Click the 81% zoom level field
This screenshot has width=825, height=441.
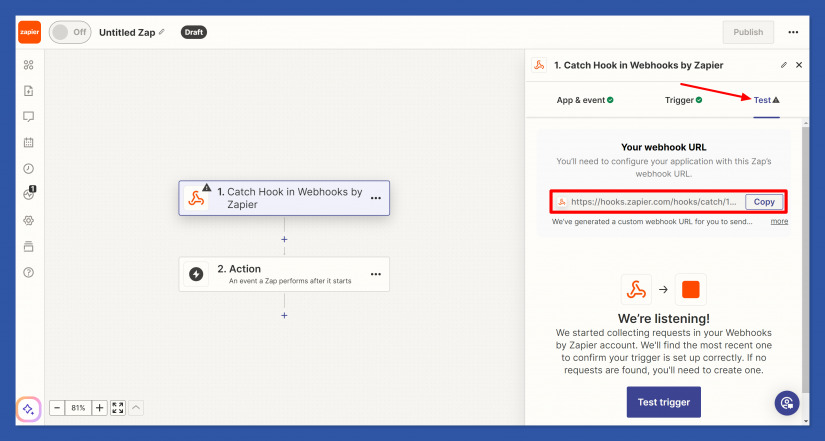click(x=78, y=408)
